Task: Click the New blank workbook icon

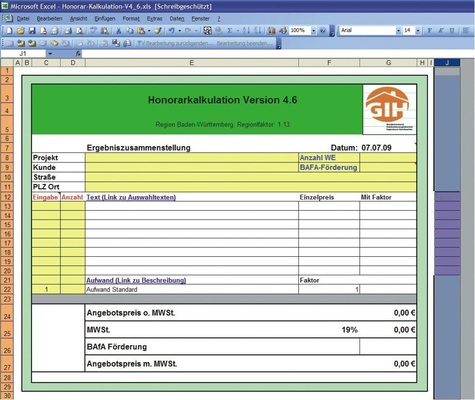Action: 9,31
